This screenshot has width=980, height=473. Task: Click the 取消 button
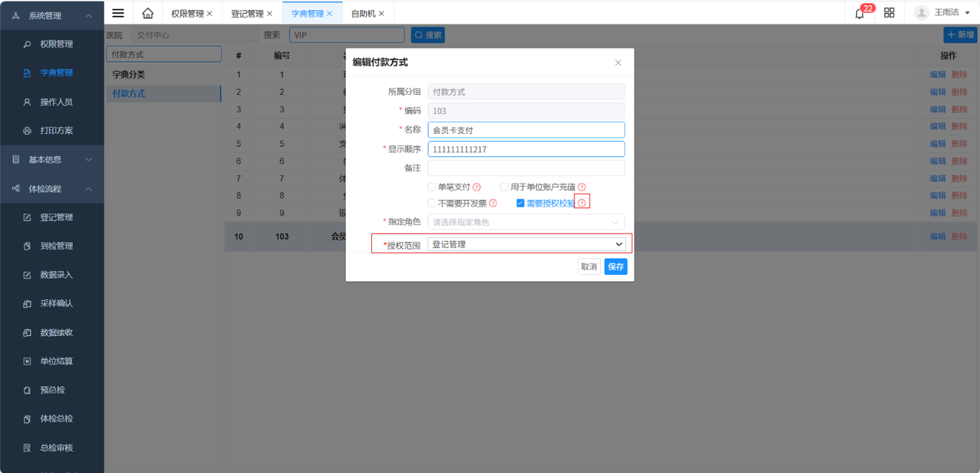(x=589, y=266)
